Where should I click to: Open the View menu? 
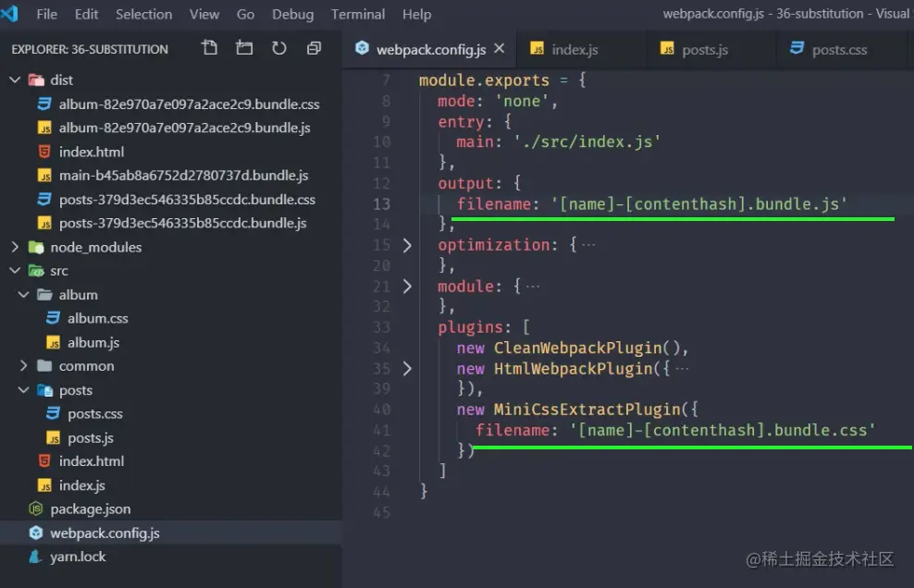[x=204, y=14]
